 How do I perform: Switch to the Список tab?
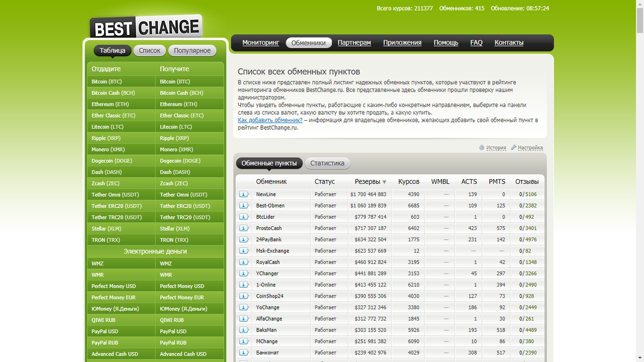coord(150,50)
